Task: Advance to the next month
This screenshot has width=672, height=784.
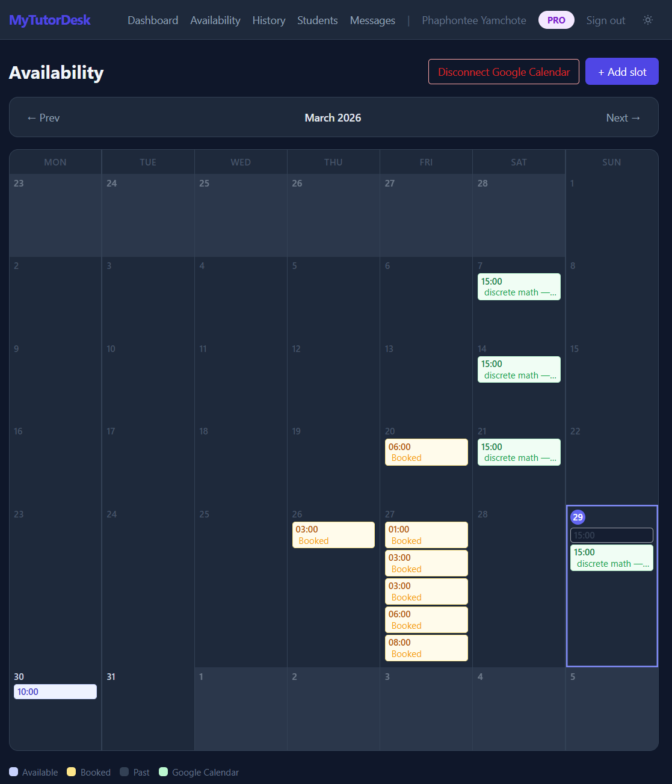Action: tap(623, 117)
